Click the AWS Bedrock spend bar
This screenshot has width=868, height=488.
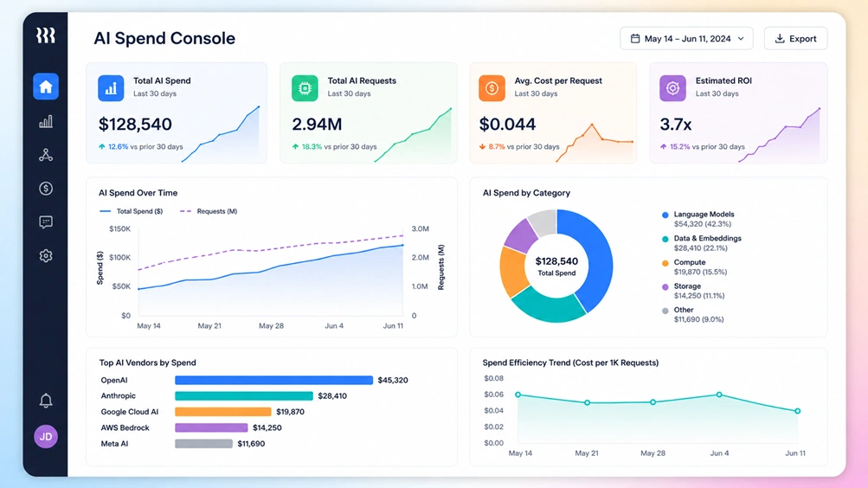(211, 427)
